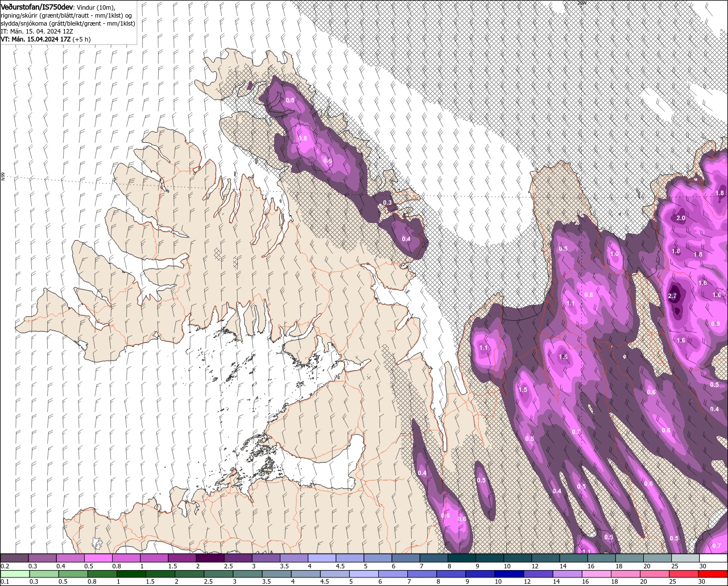Screen dimensions: 728x586
Task: Click the dark teal 8–9 upper legend swatch
Action: pos(462,558)
